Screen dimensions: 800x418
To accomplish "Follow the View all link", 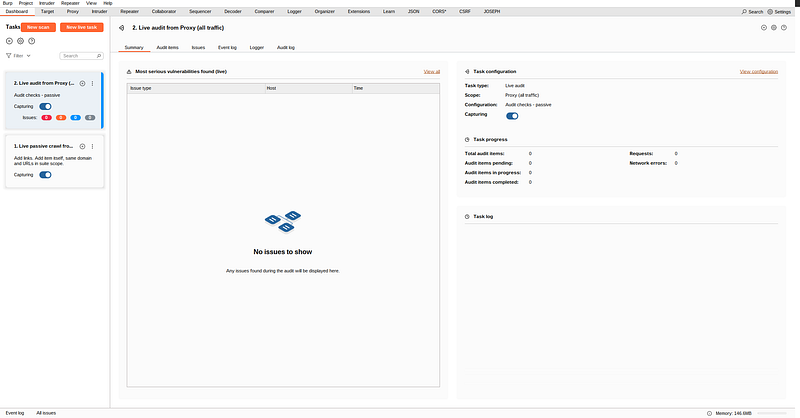I will 432,71.
